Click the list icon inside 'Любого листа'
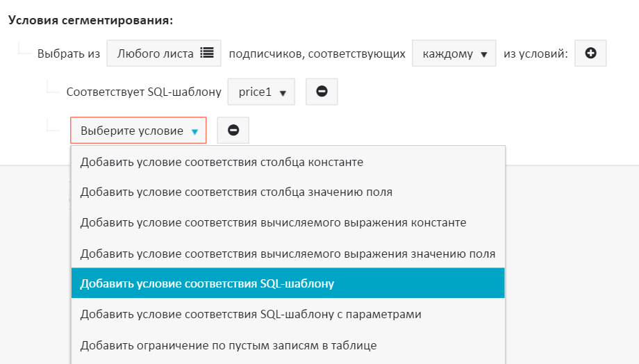 coord(206,53)
